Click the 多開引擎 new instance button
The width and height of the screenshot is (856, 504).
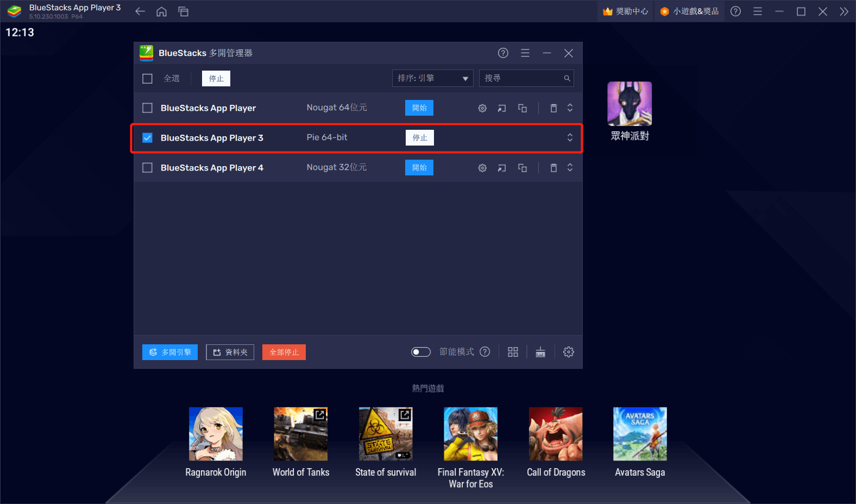(x=170, y=352)
